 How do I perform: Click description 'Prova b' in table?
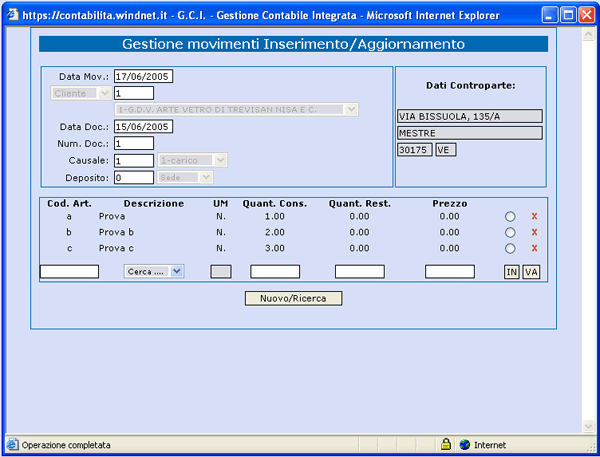[x=116, y=232]
